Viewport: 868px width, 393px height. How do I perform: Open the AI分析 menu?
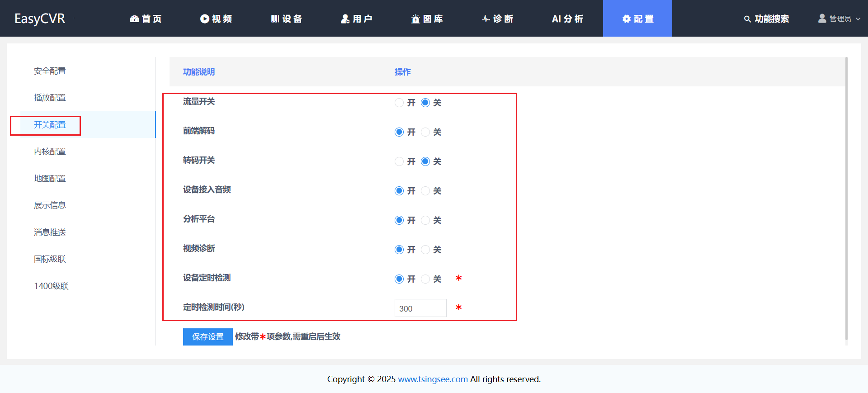pos(567,19)
